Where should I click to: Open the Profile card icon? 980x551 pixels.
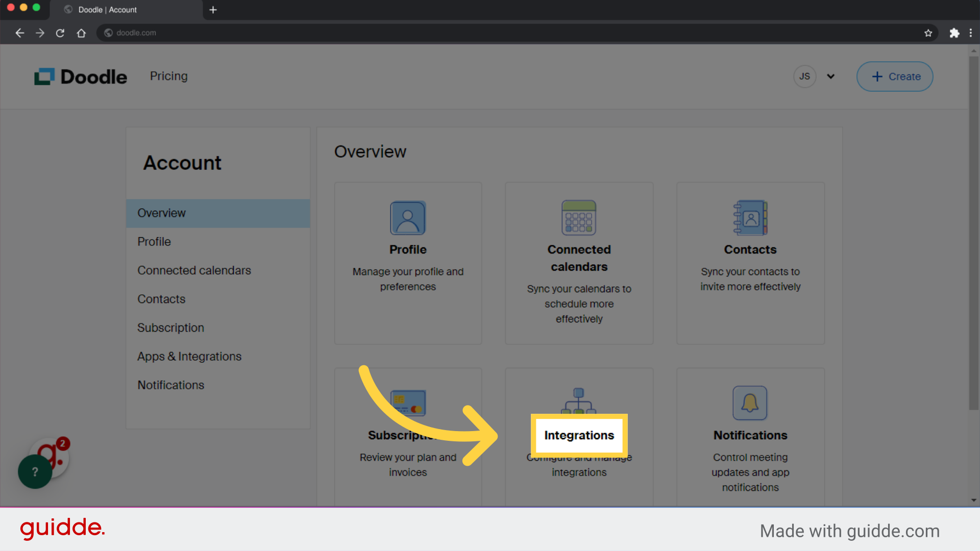408,217
